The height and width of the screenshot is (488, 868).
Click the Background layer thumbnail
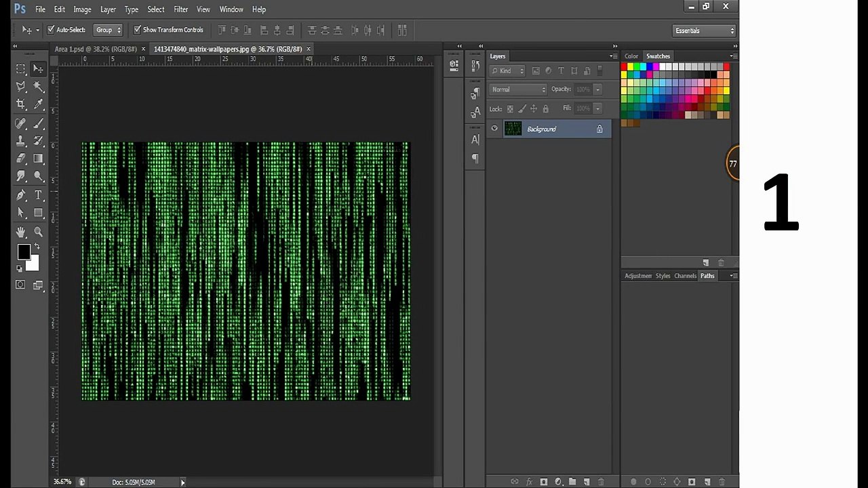pyautogui.click(x=513, y=129)
